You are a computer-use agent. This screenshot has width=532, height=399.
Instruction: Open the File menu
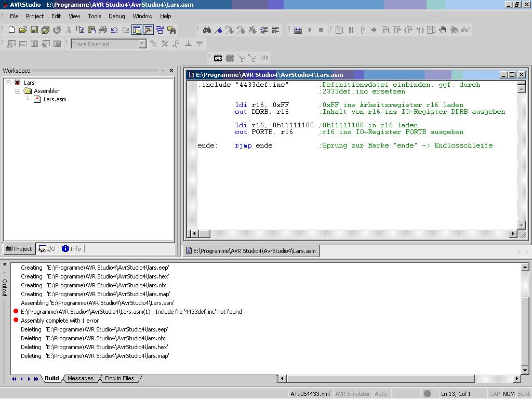tap(14, 16)
